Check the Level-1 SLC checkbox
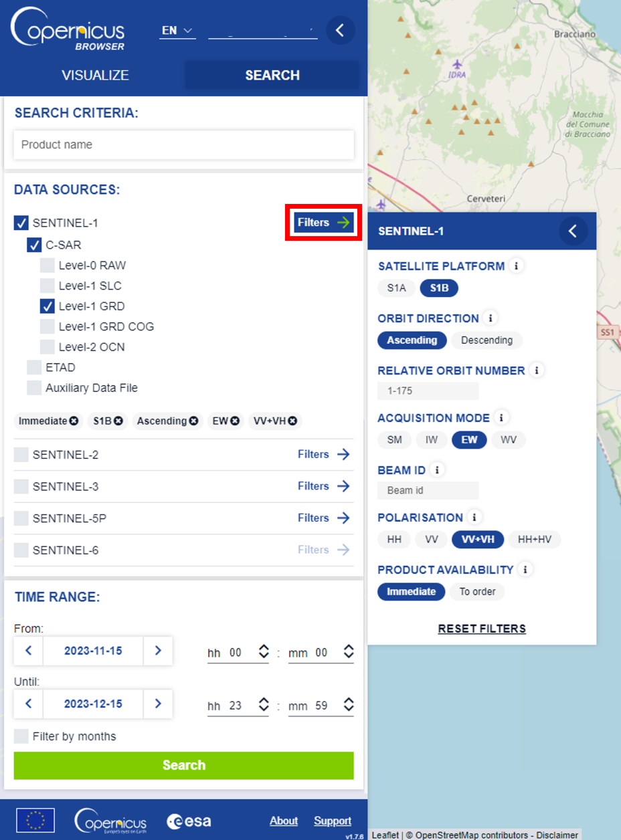 (x=47, y=286)
